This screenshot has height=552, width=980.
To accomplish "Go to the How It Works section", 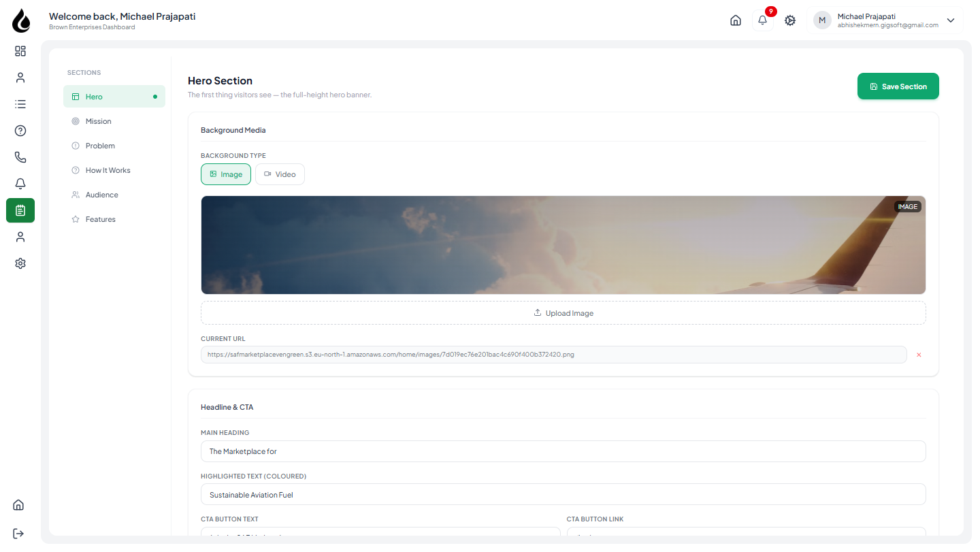I will click(114, 170).
